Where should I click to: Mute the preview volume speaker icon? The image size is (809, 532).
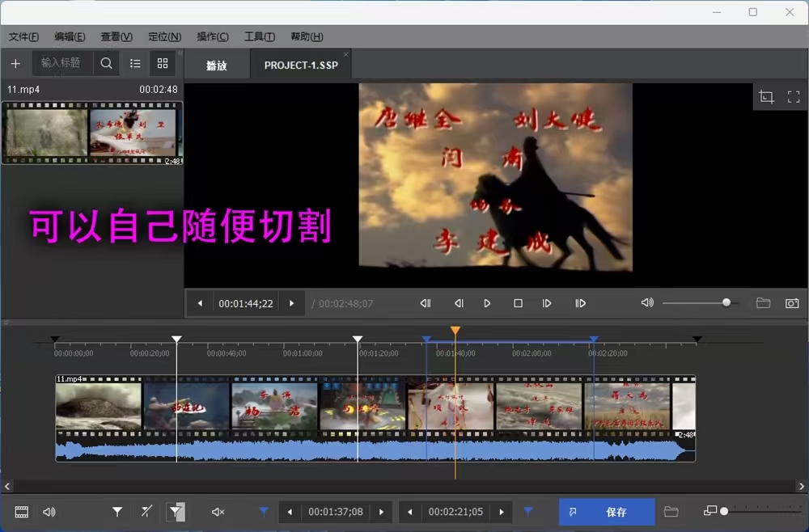[647, 302]
